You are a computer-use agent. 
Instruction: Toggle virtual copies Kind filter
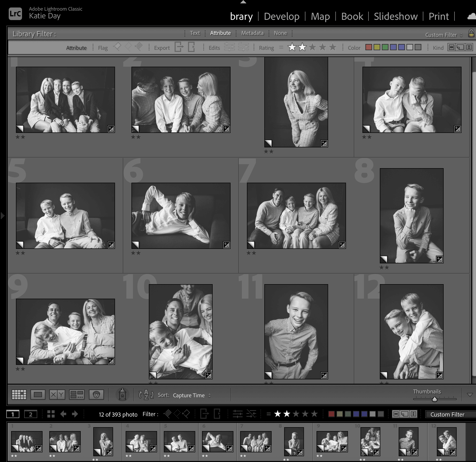click(460, 47)
